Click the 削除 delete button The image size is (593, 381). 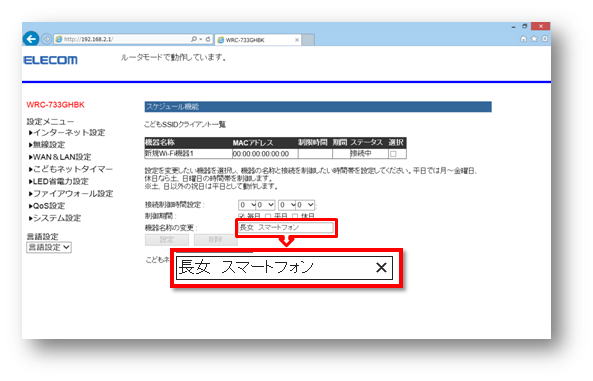point(215,239)
